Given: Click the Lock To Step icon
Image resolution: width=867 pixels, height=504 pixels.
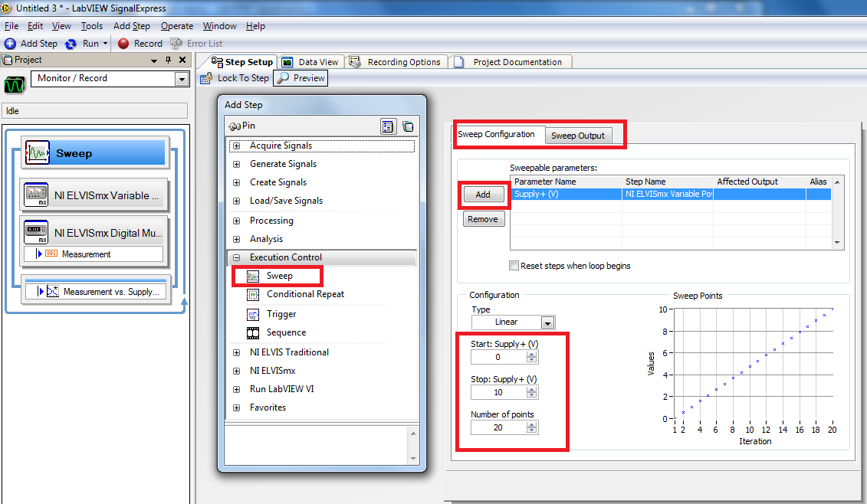Looking at the screenshot, I should pos(206,78).
